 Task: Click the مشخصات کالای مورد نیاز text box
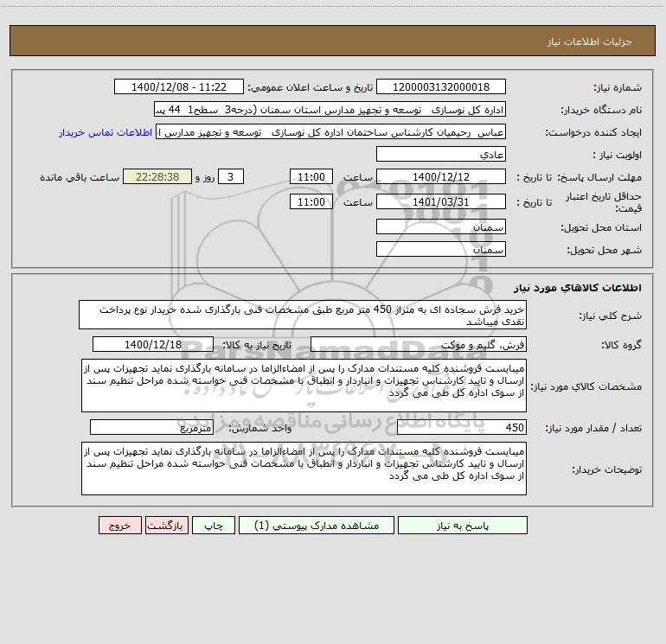[304, 385]
